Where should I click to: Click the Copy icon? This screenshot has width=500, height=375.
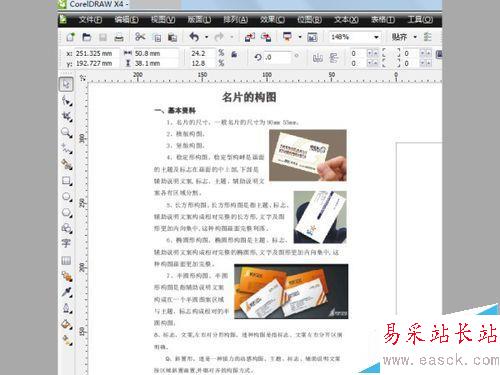pyautogui.click(x=157, y=37)
